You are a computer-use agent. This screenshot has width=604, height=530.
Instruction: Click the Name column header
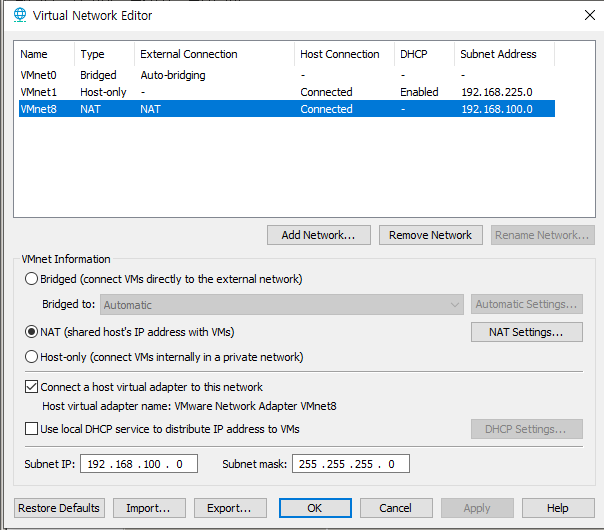coord(46,54)
